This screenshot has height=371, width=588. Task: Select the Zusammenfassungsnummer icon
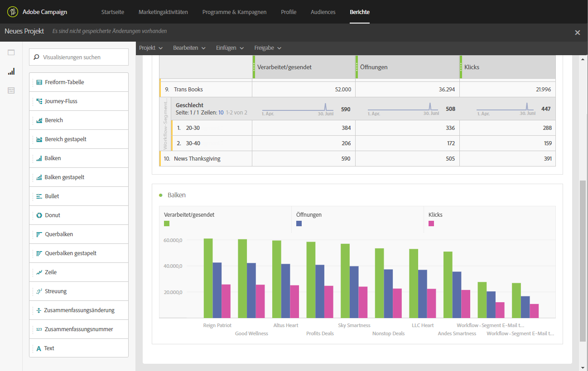click(39, 329)
